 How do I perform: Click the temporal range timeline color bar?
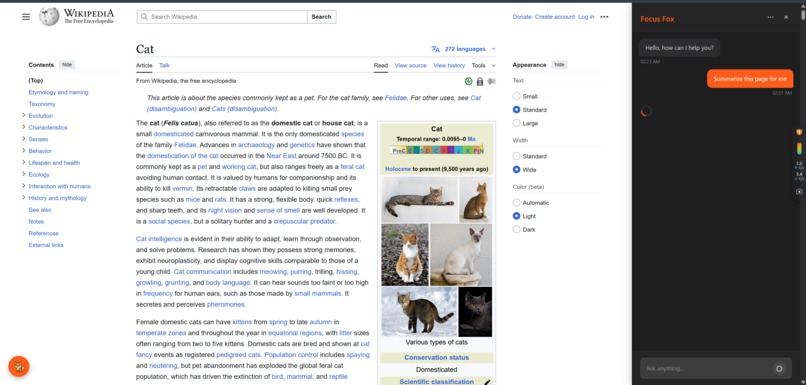point(436,151)
